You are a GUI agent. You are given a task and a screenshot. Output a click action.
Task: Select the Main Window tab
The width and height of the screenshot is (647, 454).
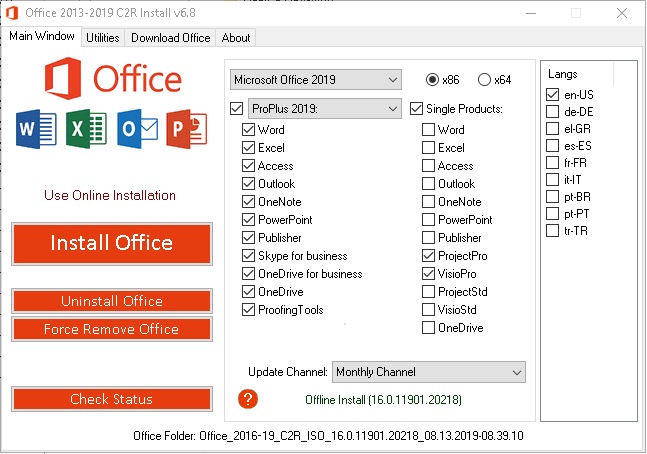click(x=42, y=36)
